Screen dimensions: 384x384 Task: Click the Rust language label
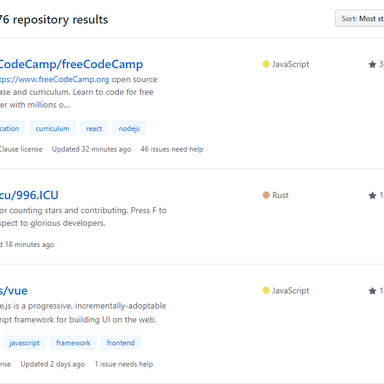(280, 195)
